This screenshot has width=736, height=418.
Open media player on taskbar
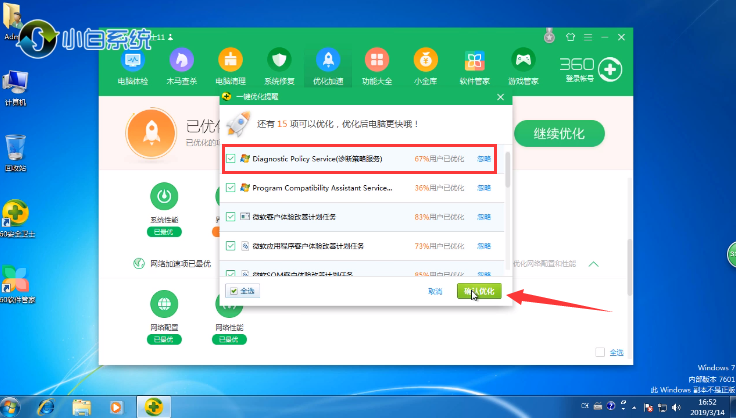116,407
